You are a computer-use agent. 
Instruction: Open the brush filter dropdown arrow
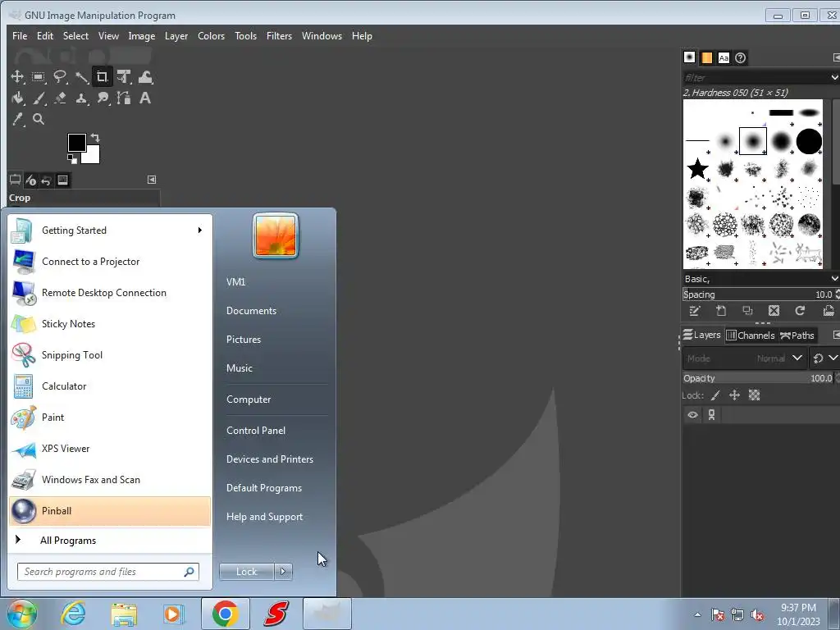[x=834, y=78]
